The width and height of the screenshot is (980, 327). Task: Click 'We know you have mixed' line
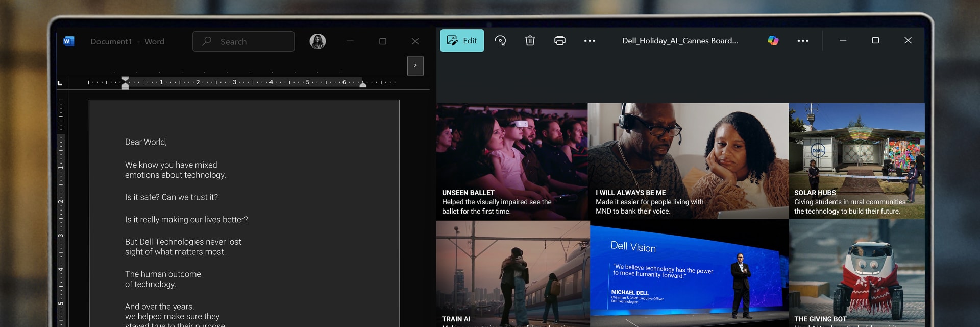pos(171,165)
